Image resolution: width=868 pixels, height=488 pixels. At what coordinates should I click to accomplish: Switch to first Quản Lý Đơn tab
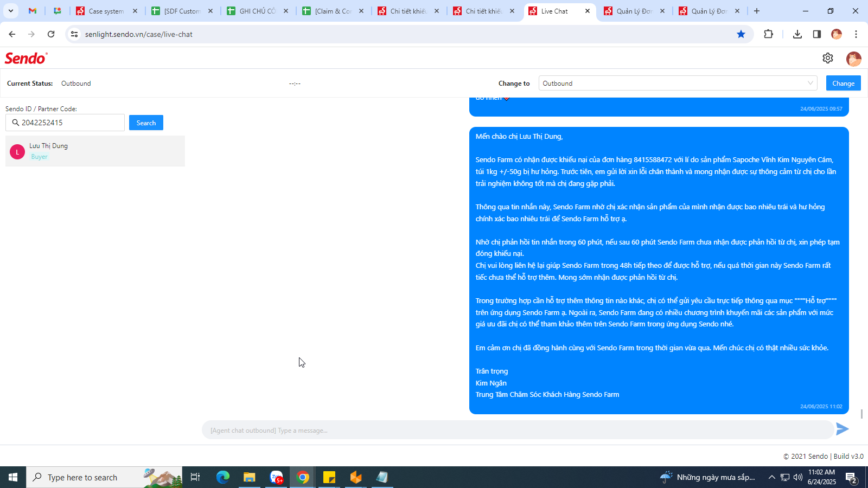tap(635, 11)
